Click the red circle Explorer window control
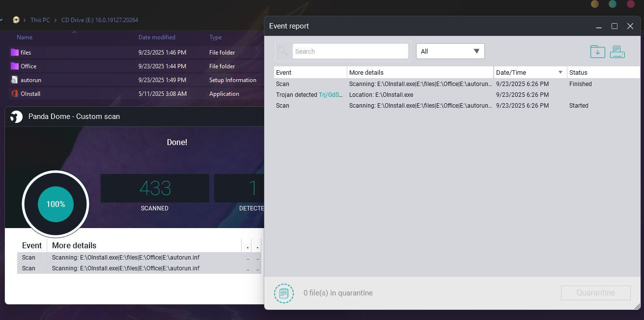 (x=631, y=4)
